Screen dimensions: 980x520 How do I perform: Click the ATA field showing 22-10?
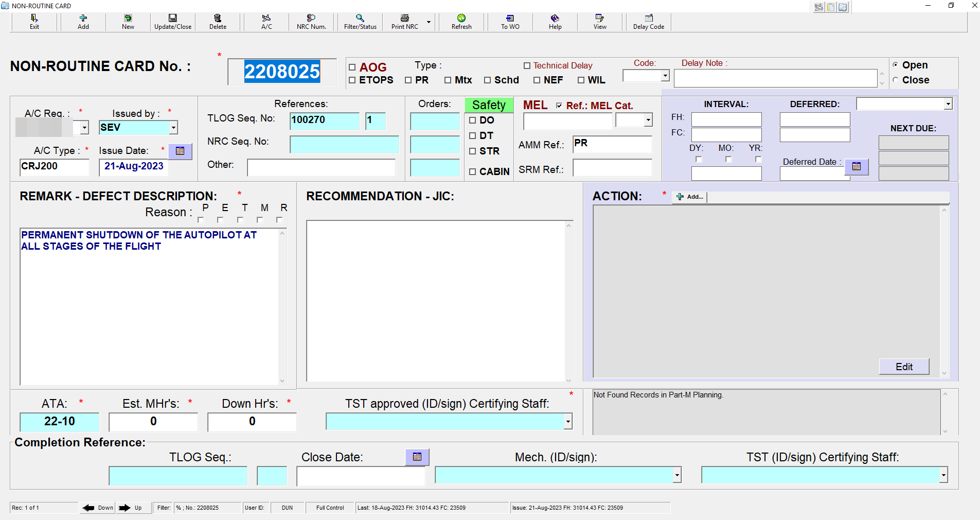pos(60,422)
